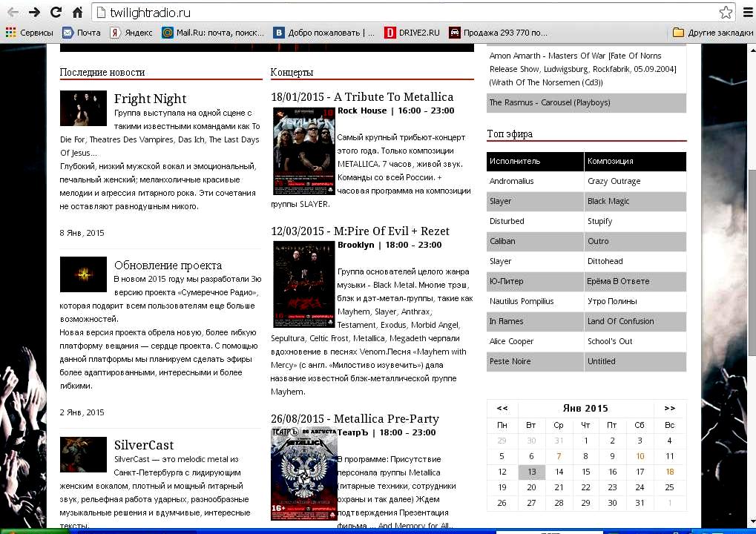Open the Обновление проекта news headline
756x534 pixels.
[168, 266]
